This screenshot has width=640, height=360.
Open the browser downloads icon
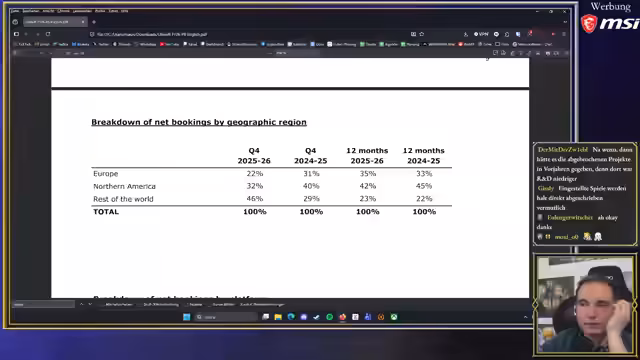coord(466,34)
